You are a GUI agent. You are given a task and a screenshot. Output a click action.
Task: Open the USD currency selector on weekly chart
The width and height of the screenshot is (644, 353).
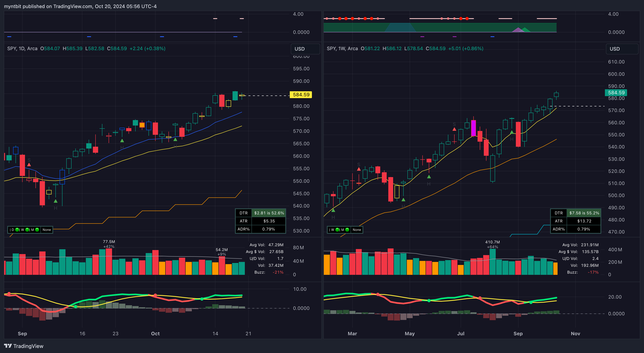coord(622,49)
